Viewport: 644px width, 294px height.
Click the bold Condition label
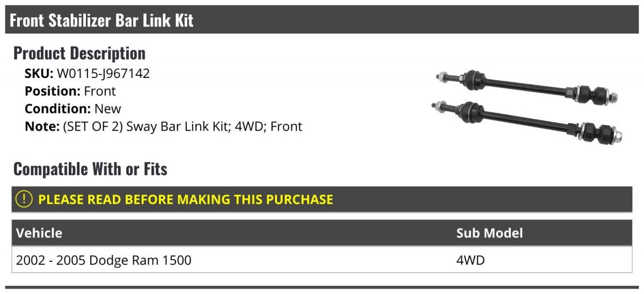58,109
